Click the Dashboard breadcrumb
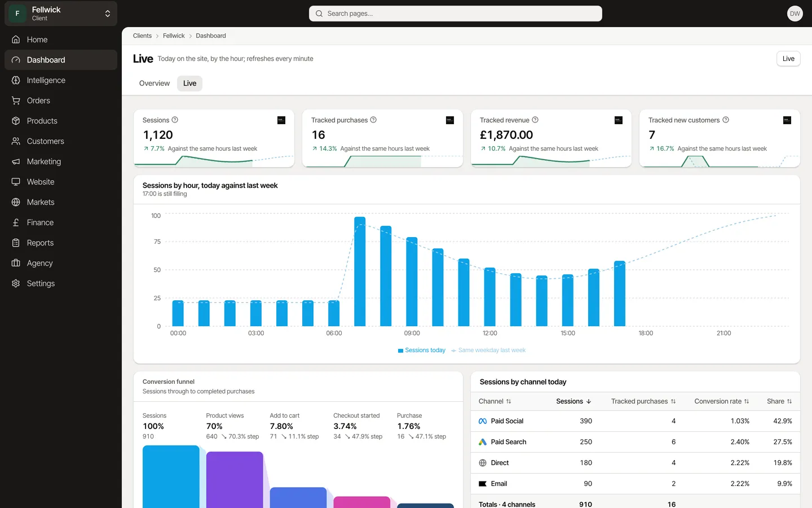812x508 pixels. pyautogui.click(x=211, y=36)
